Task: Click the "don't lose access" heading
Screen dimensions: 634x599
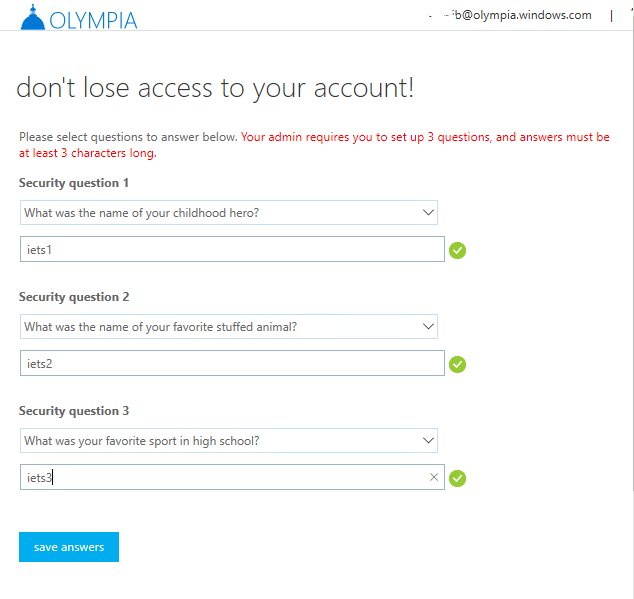Action: pos(215,88)
